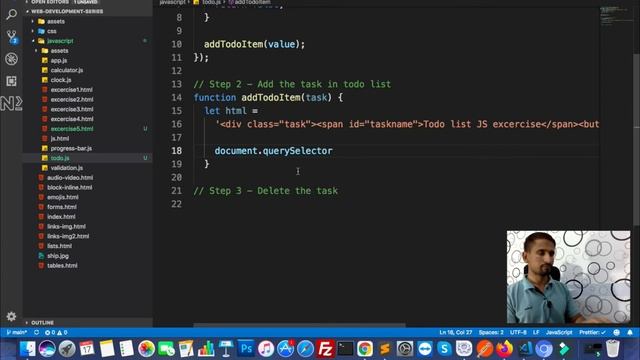This screenshot has height=360, width=640.
Task: Launch Google Chrome from the dock
Action: [365, 349]
